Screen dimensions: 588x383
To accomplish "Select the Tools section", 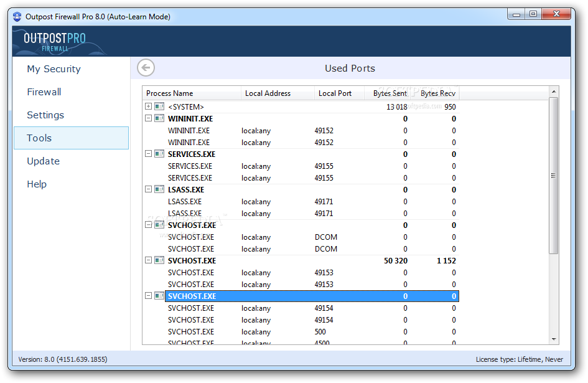I will 72,138.
